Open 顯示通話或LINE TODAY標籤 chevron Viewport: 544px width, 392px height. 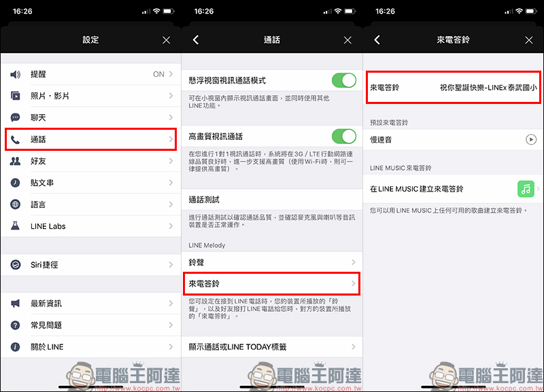coord(353,346)
